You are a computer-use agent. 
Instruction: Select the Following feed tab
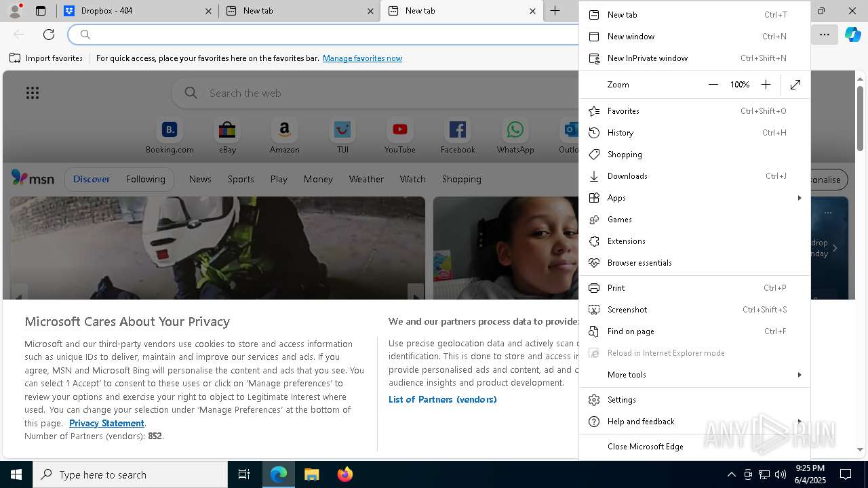coord(145,179)
